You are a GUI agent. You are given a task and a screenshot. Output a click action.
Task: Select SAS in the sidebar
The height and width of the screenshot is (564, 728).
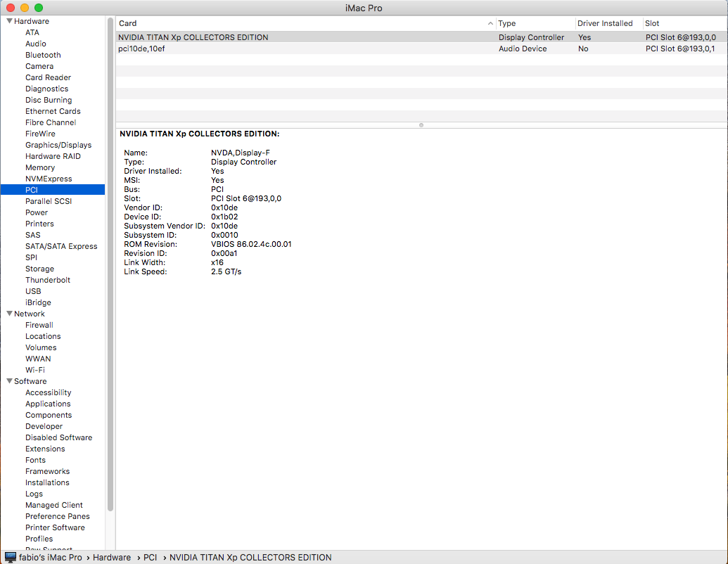32,235
